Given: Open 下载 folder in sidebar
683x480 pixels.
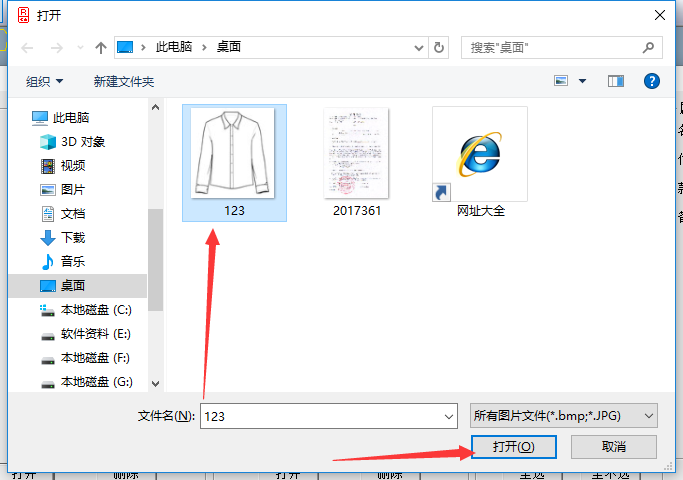Looking at the screenshot, I should pyautogui.click(x=72, y=237).
